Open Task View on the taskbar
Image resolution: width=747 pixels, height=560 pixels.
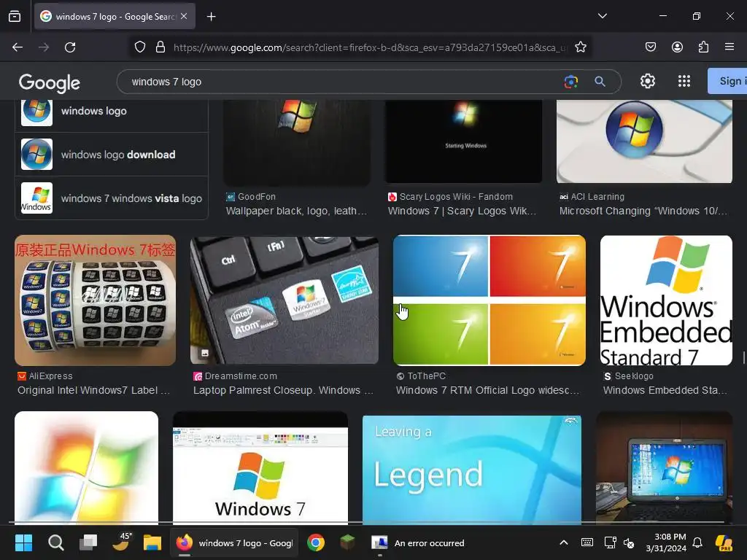click(88, 542)
